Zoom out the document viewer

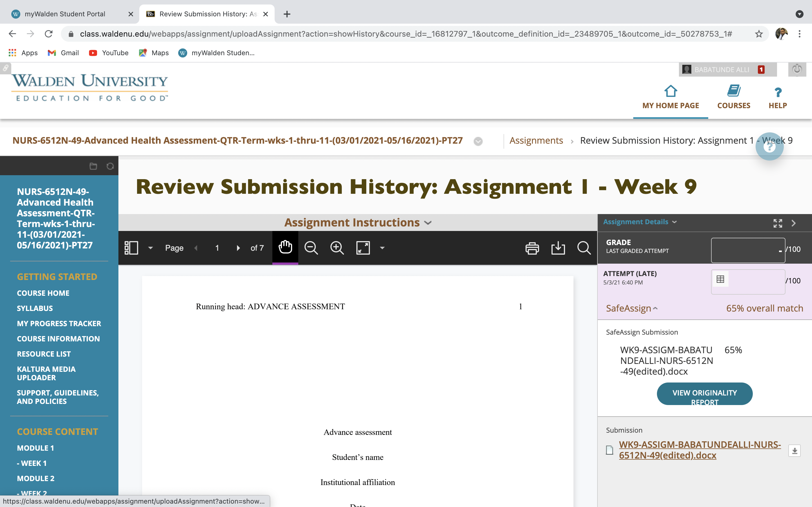(311, 248)
